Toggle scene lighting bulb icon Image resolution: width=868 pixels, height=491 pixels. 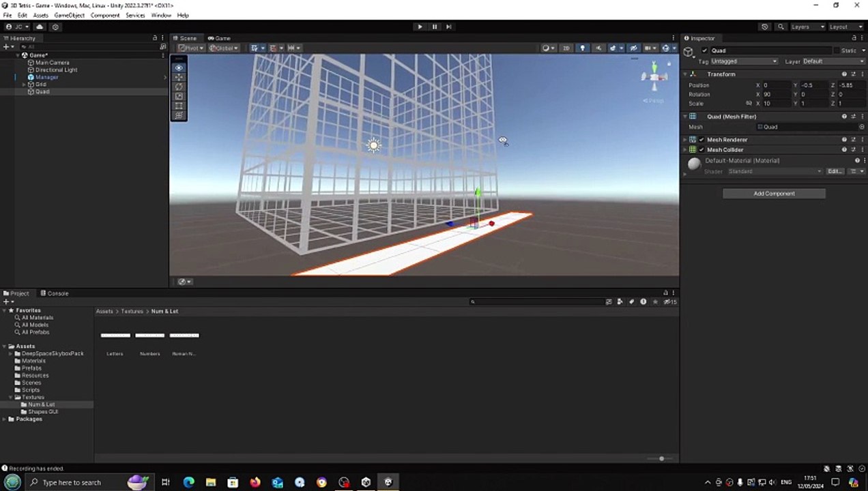point(582,48)
